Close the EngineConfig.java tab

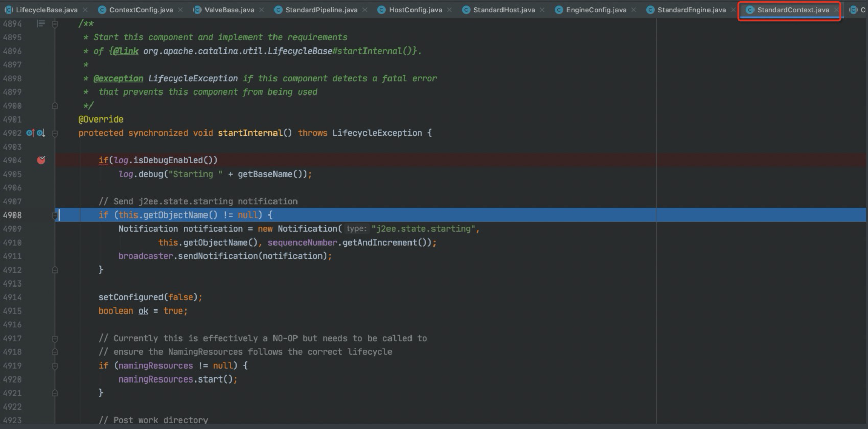[634, 10]
